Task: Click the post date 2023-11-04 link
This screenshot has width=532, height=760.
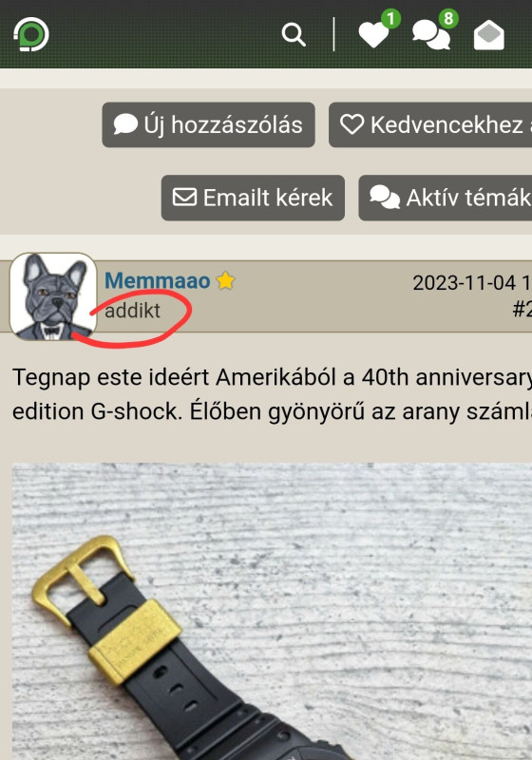Action: tap(472, 283)
